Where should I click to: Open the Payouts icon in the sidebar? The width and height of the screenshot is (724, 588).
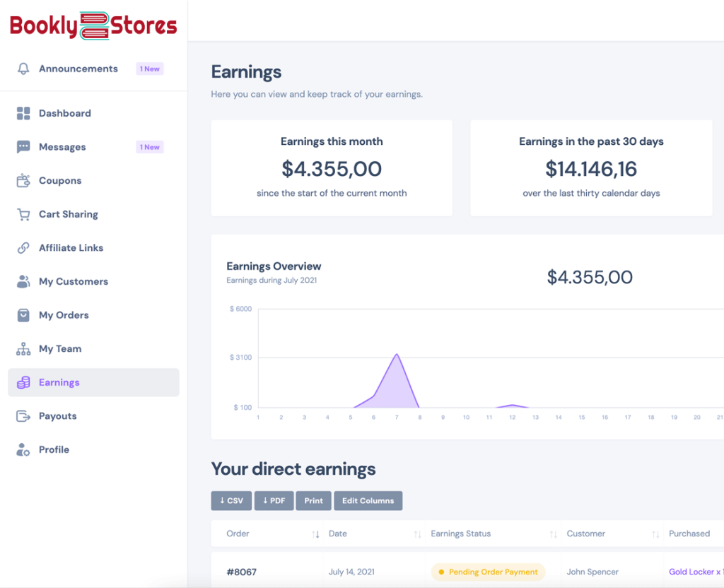click(x=23, y=416)
